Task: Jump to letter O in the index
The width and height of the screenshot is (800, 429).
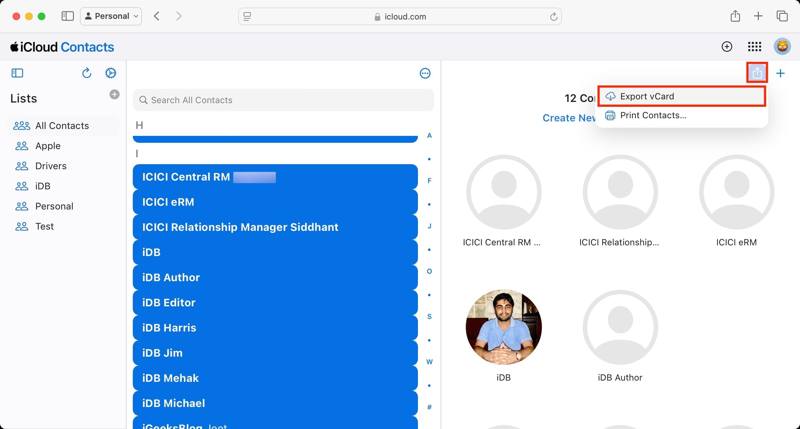Action: pos(429,271)
